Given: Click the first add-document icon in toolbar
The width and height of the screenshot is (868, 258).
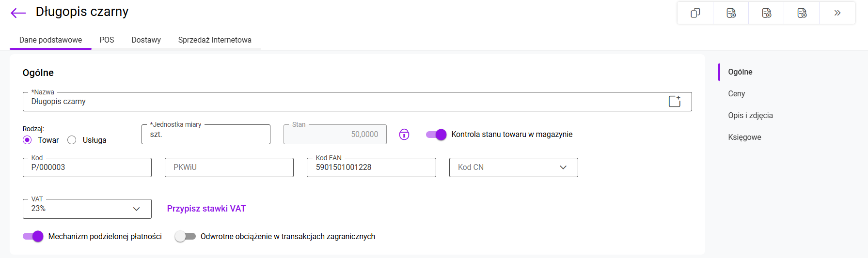Looking at the screenshot, I should click(x=731, y=13).
